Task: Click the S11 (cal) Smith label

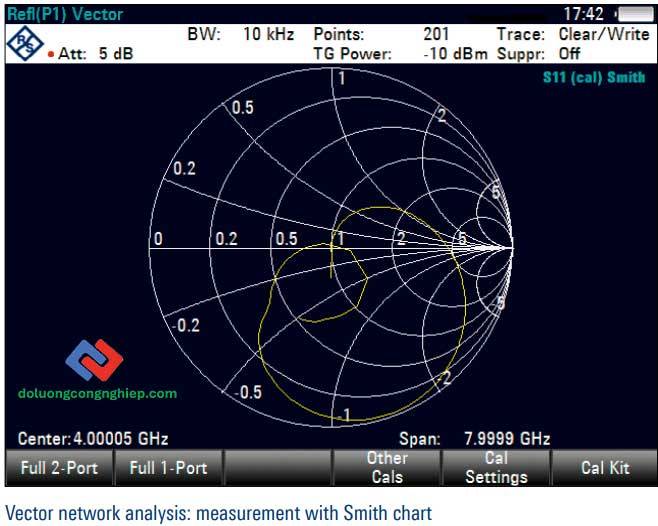Action: pos(594,77)
